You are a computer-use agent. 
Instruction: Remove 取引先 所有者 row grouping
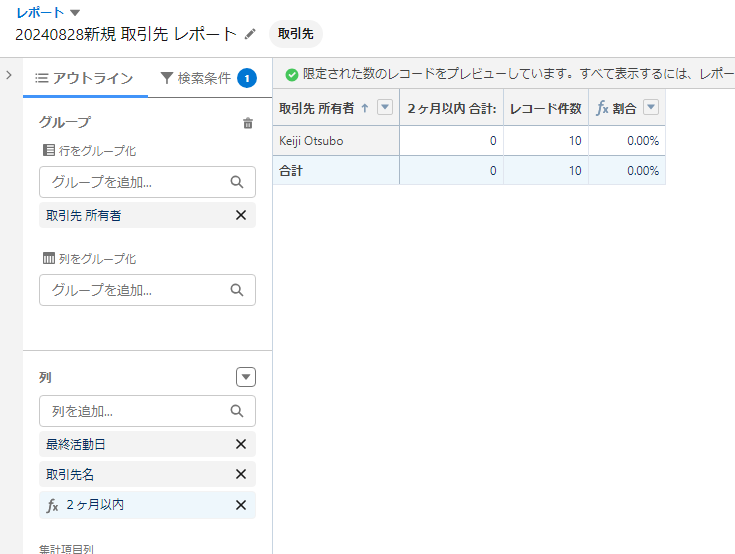(241, 215)
